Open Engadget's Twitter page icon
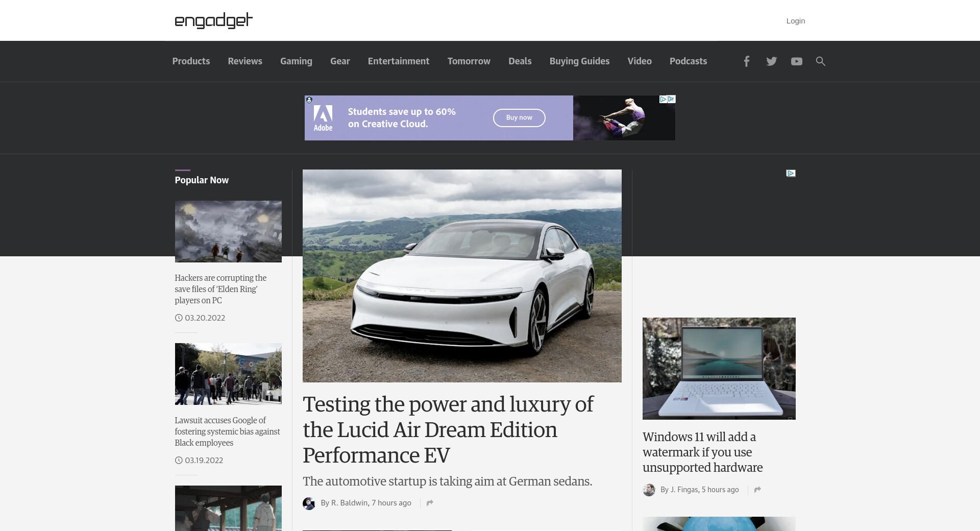The image size is (980, 531). point(771,61)
